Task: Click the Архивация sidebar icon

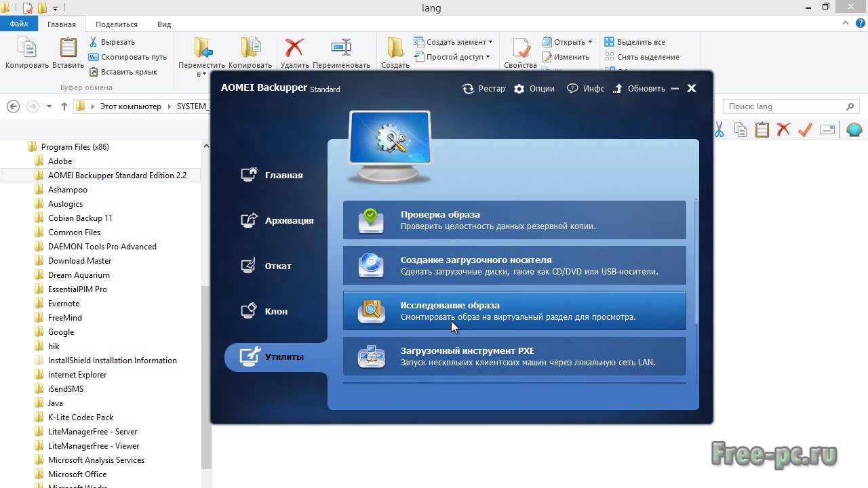Action: [250, 220]
